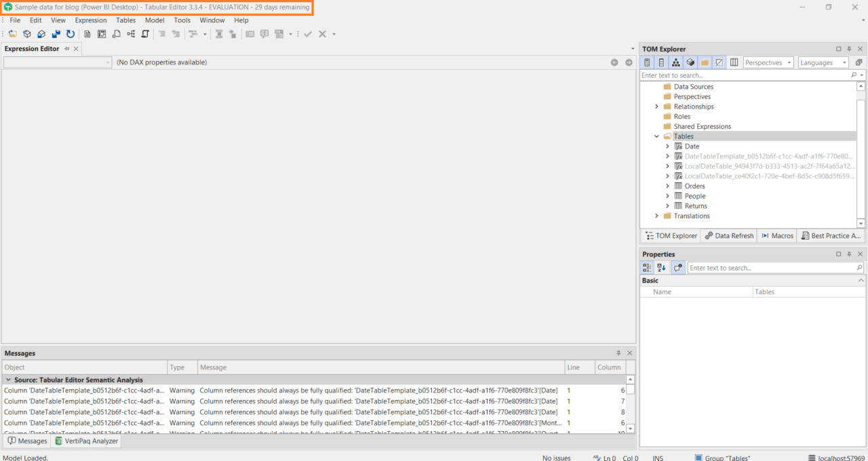
Task: Open the perspectives column icon in TOM Explorer
Action: coord(733,62)
